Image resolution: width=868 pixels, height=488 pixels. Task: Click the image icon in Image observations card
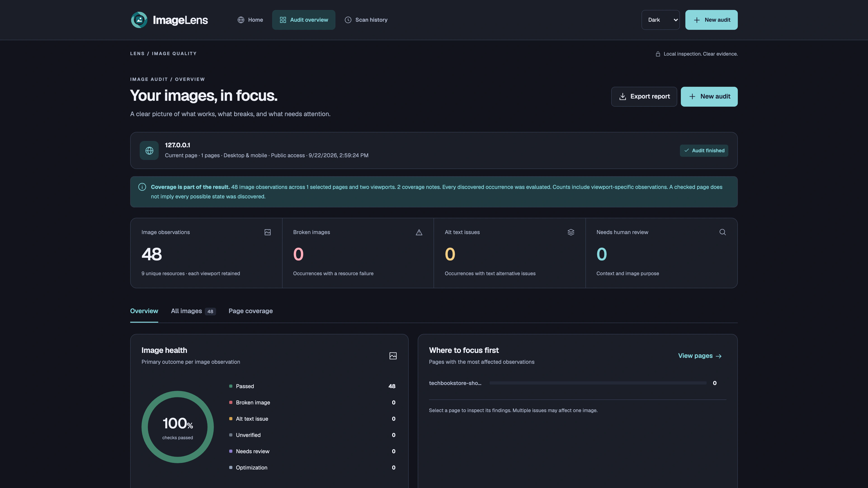(268, 232)
